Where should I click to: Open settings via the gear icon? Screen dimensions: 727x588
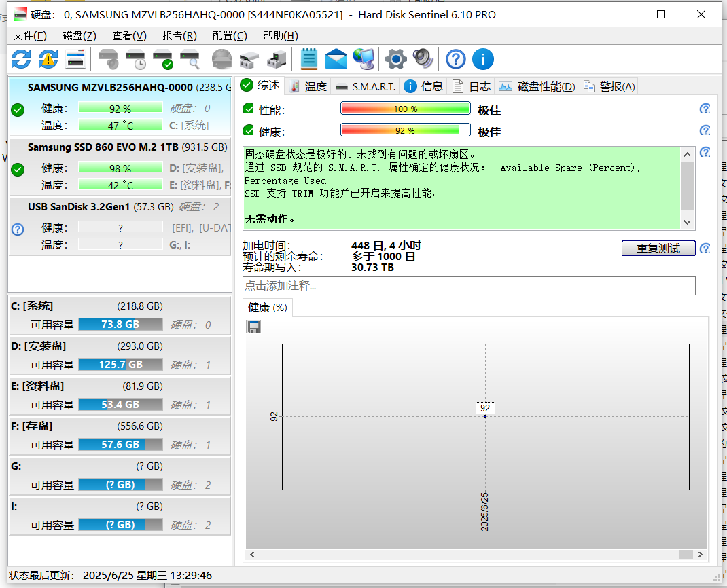395,59
